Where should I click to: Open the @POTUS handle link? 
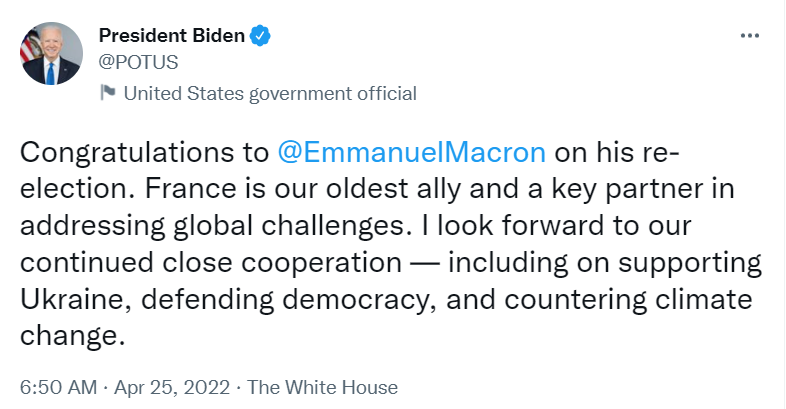(138, 62)
